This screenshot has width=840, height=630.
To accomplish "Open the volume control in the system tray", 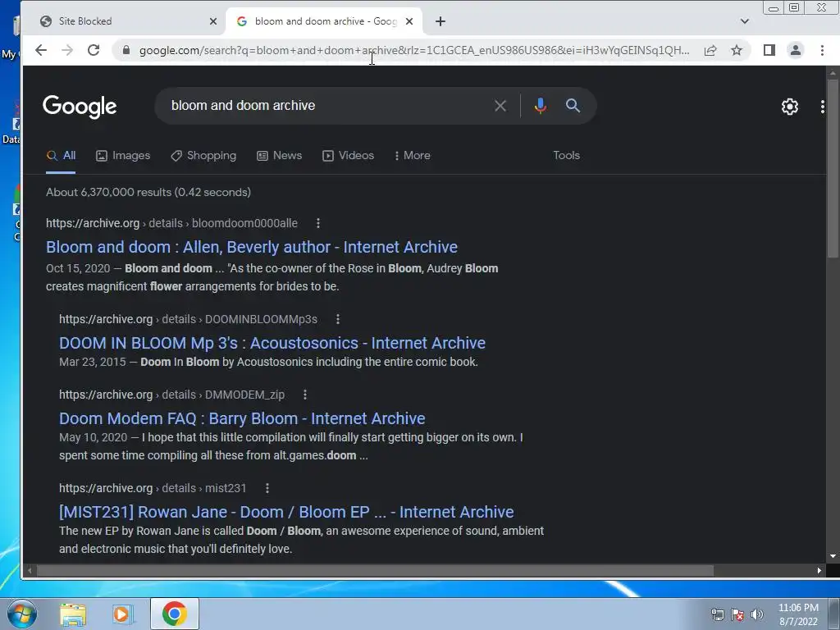I will coord(757,614).
